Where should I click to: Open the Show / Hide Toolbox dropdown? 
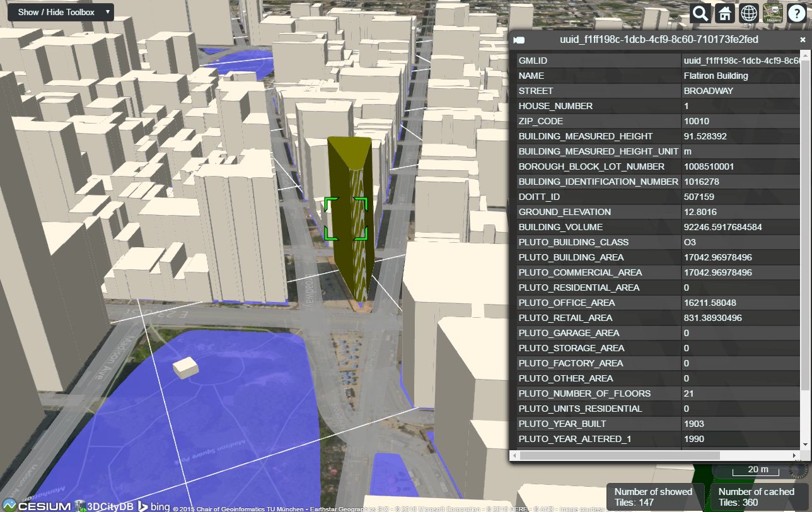60,11
